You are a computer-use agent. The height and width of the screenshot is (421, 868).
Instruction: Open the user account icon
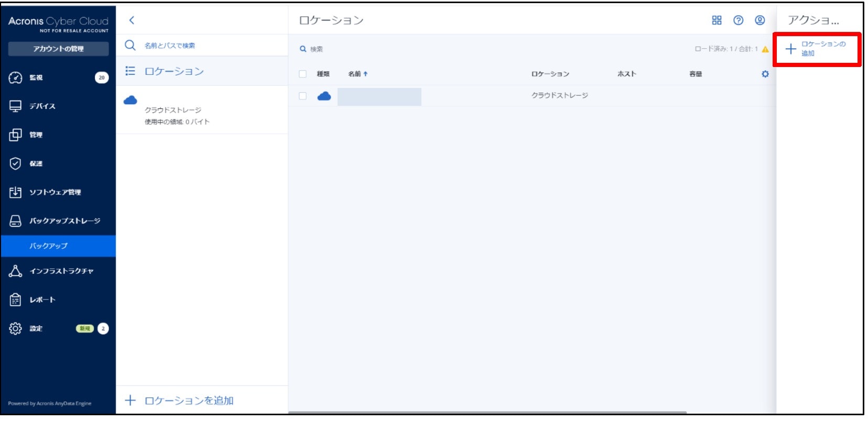click(760, 20)
